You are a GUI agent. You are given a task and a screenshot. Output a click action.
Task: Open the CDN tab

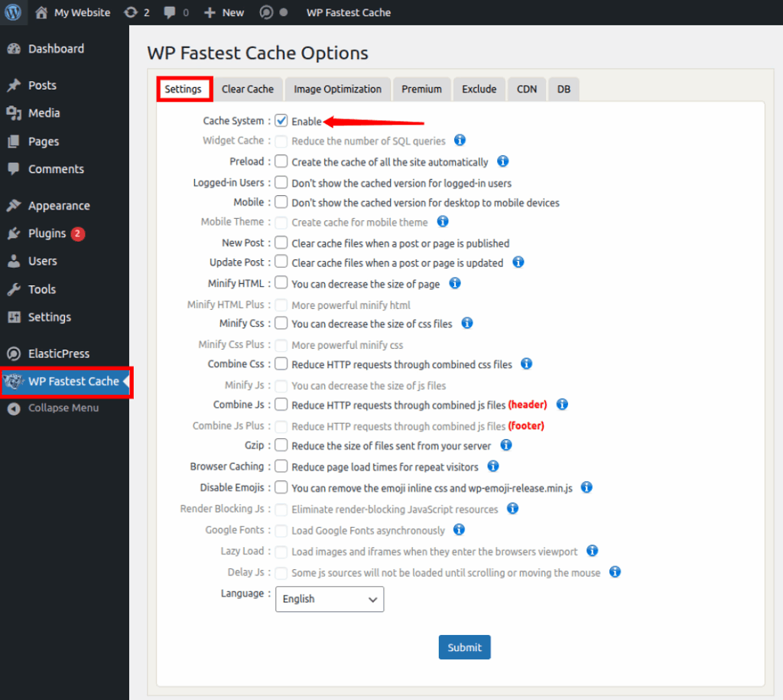pos(526,89)
